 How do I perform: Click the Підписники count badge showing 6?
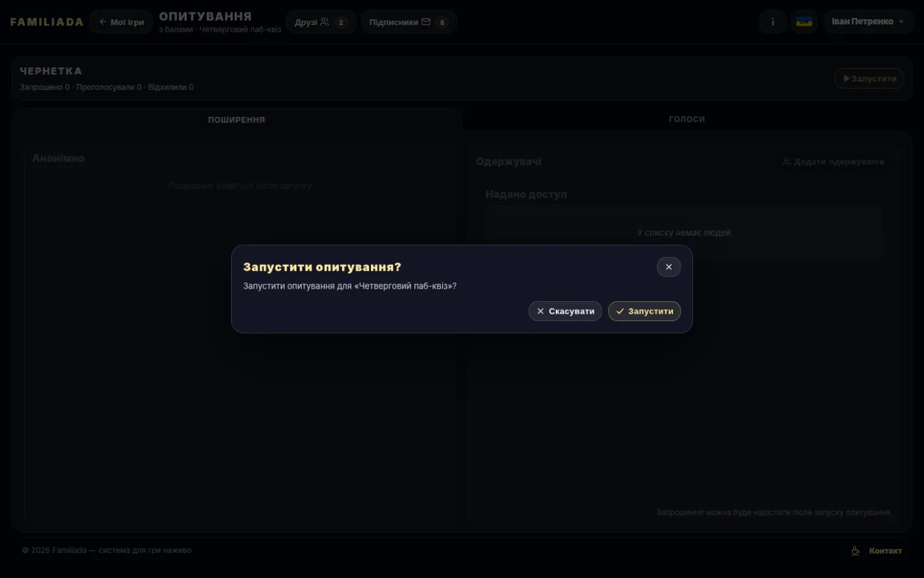click(442, 22)
